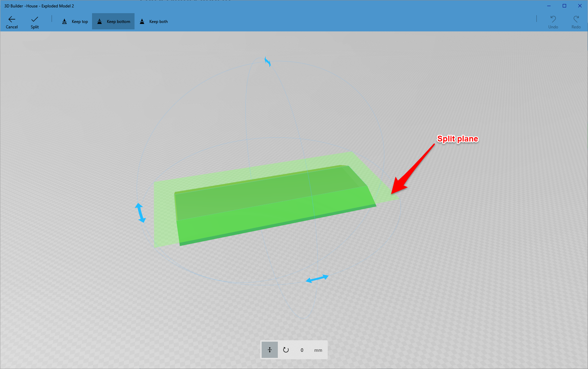
Task: Click the Cancel back arrow
Action: tap(12, 19)
